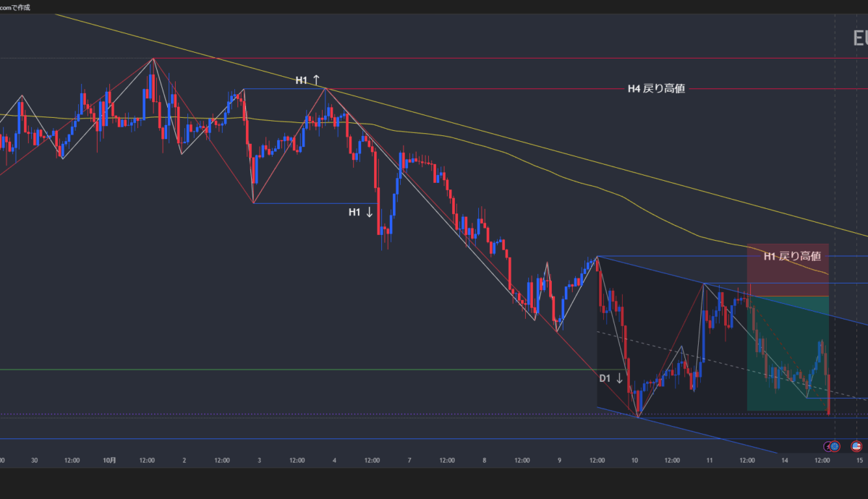This screenshot has width=868, height=499.
Task: Click the "10月" label on time axis
Action: click(x=109, y=460)
